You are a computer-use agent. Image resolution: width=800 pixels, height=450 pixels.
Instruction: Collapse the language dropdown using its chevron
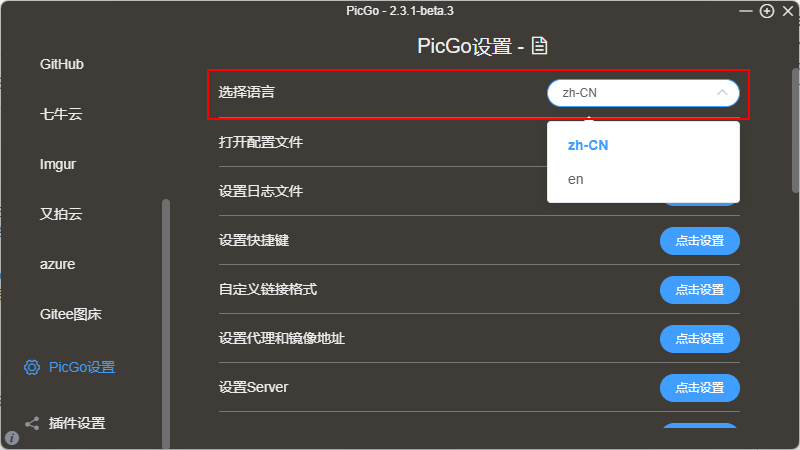[x=722, y=93]
